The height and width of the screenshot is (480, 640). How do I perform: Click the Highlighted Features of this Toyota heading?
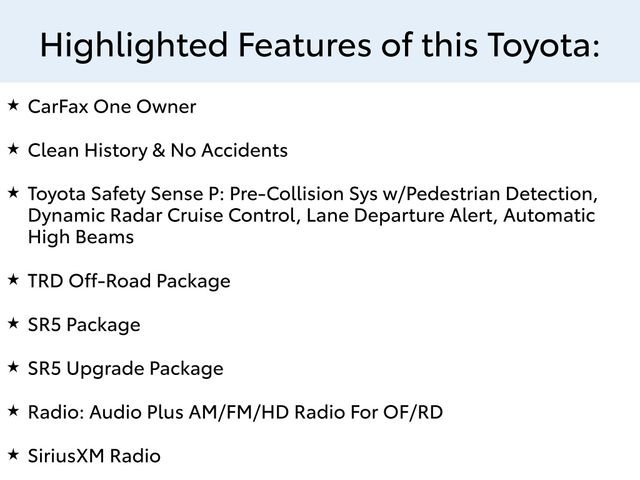320,45
